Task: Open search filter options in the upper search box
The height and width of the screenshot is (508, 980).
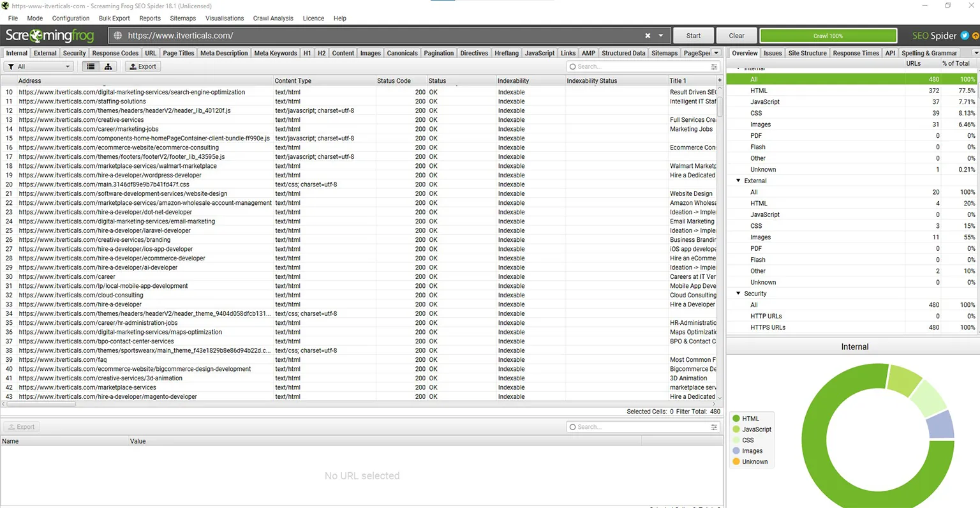Action: (x=714, y=66)
